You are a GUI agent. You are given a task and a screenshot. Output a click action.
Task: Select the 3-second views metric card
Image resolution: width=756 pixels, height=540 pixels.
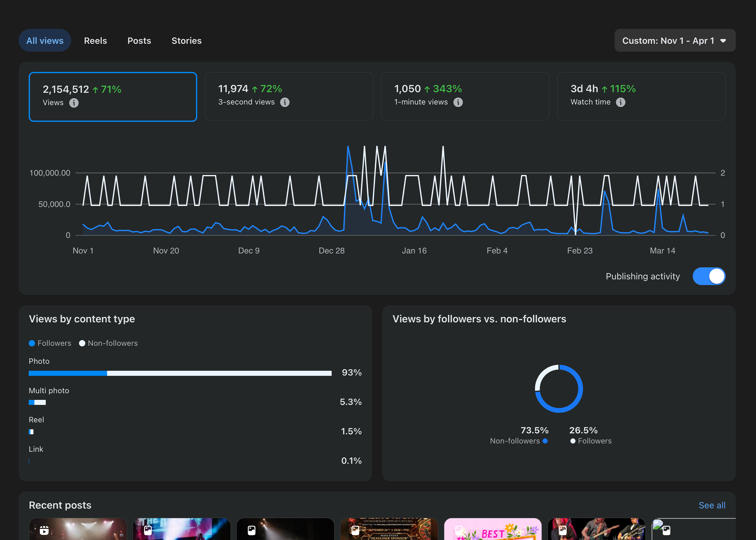(289, 96)
